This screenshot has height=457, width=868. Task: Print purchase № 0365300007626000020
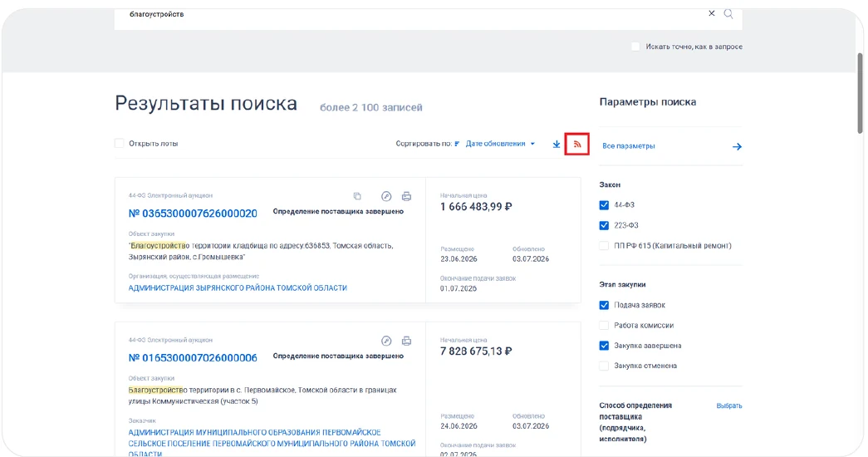click(x=406, y=196)
